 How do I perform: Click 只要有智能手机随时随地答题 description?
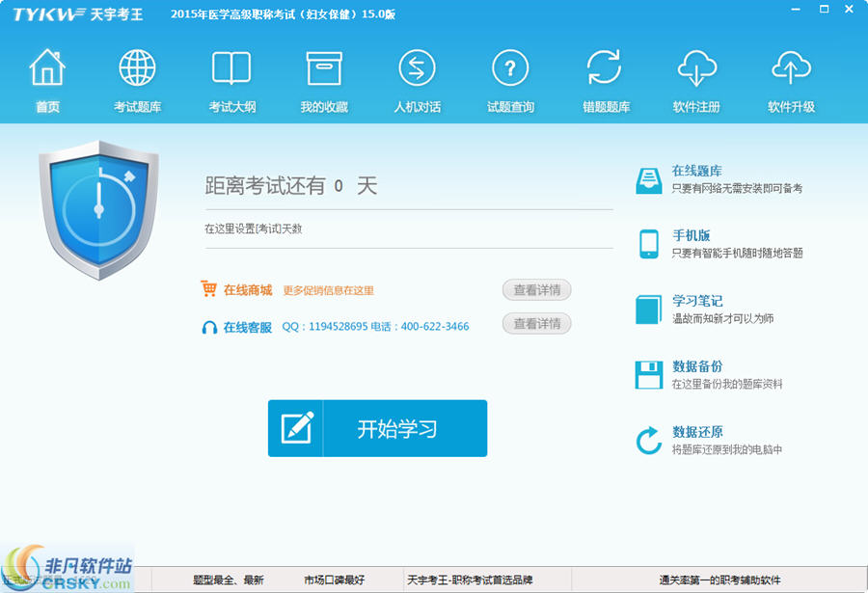[x=737, y=253]
